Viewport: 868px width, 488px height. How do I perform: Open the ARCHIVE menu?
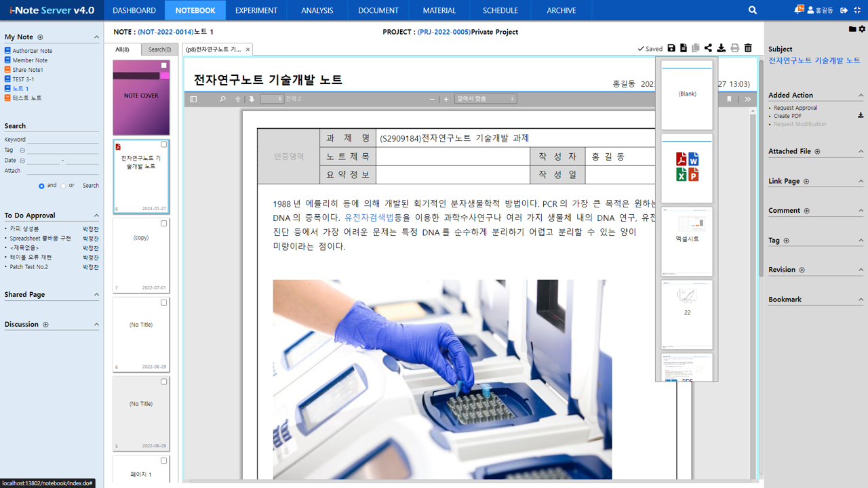[x=561, y=10]
